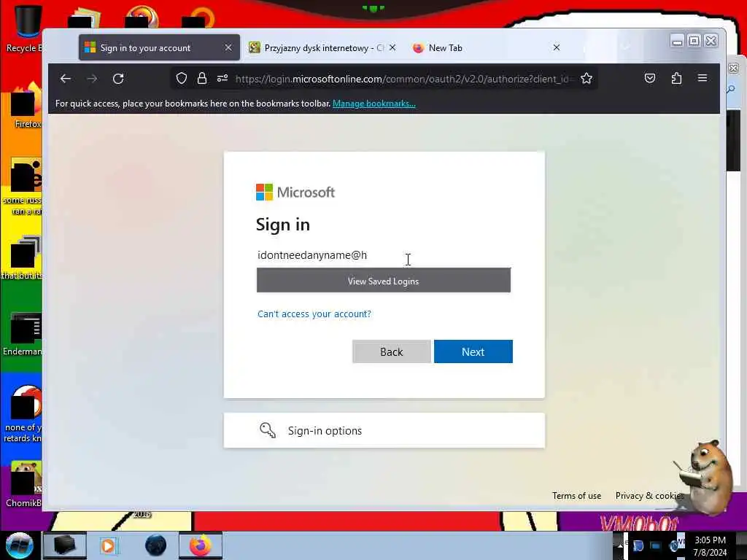The width and height of the screenshot is (747, 560).
Task: Click the Firefox taskbar icon
Action: coord(201,545)
